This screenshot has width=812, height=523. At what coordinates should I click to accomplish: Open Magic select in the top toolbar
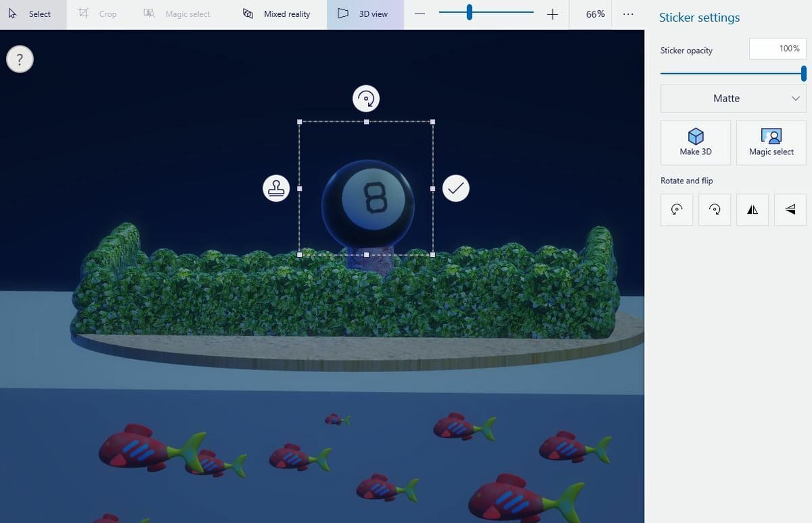click(x=177, y=14)
